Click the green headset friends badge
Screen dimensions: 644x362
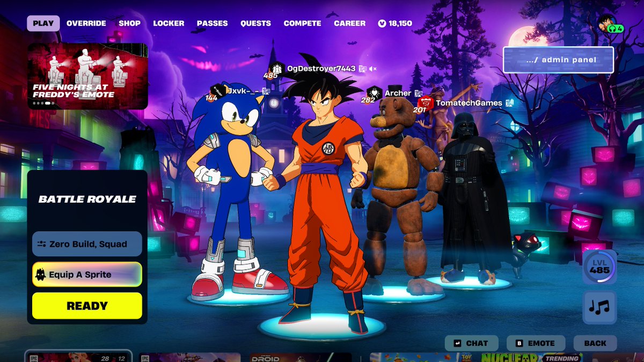coord(616,28)
